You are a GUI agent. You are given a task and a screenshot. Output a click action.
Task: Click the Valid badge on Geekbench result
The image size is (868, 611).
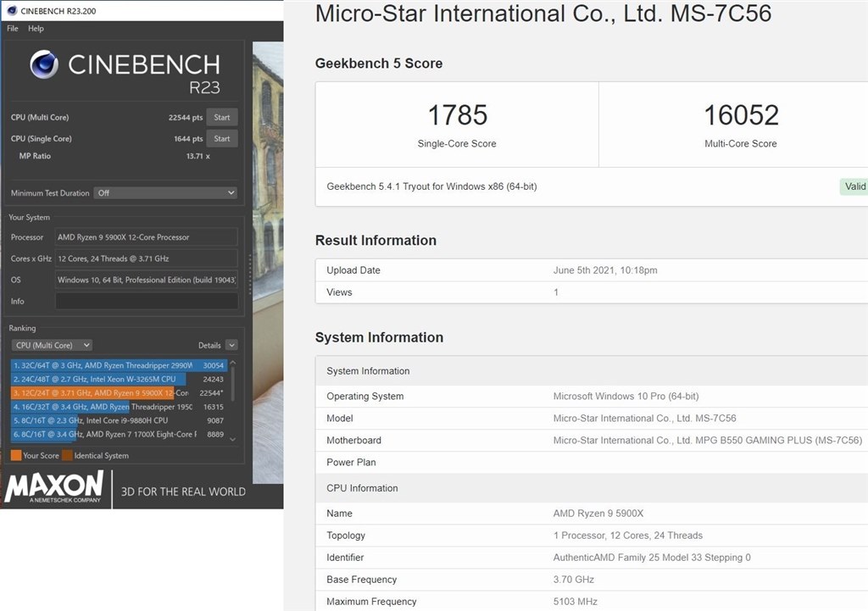pyautogui.click(x=854, y=187)
